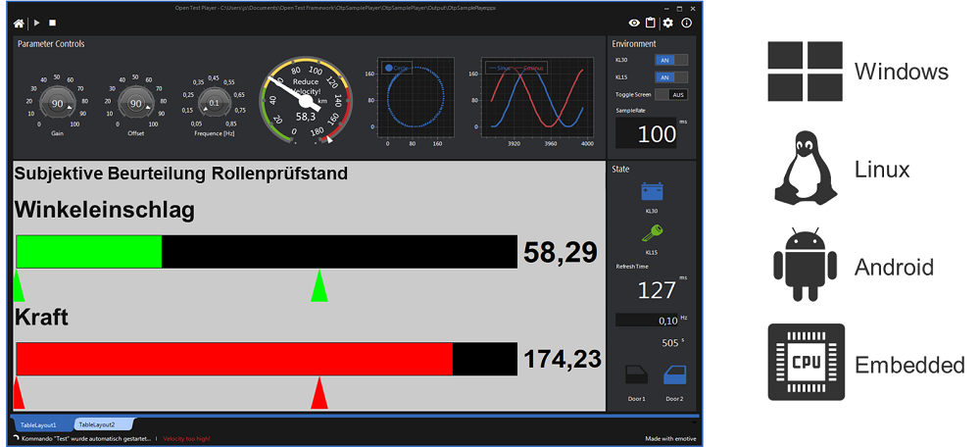980x447 pixels.
Task: Click the blue Door 2 icon
Action: (x=673, y=375)
